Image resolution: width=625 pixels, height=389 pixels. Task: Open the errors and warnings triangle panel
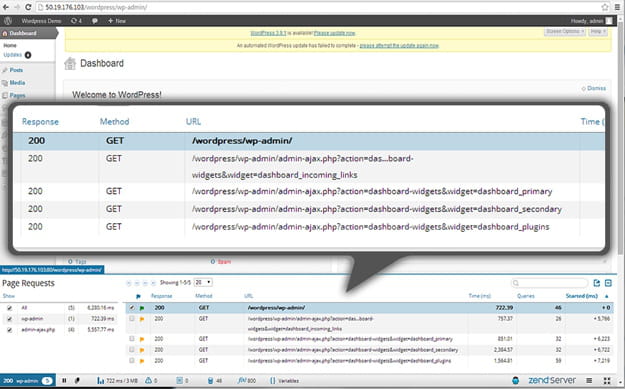151,381
